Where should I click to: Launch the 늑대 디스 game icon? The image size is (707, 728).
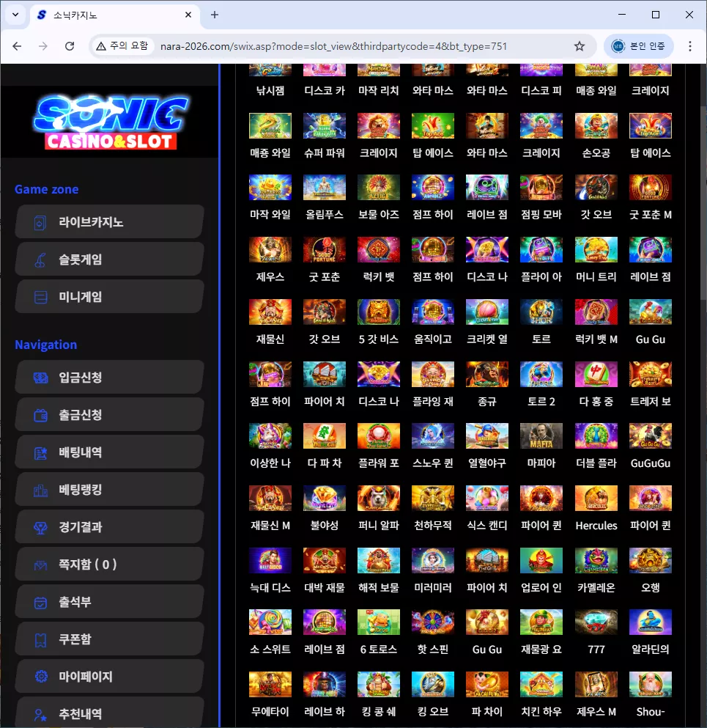tap(270, 560)
